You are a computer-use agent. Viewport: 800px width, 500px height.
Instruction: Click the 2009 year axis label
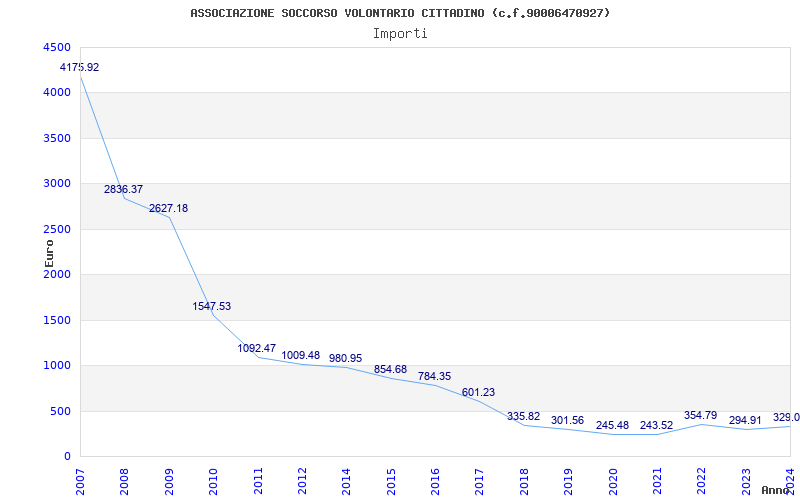(x=169, y=481)
